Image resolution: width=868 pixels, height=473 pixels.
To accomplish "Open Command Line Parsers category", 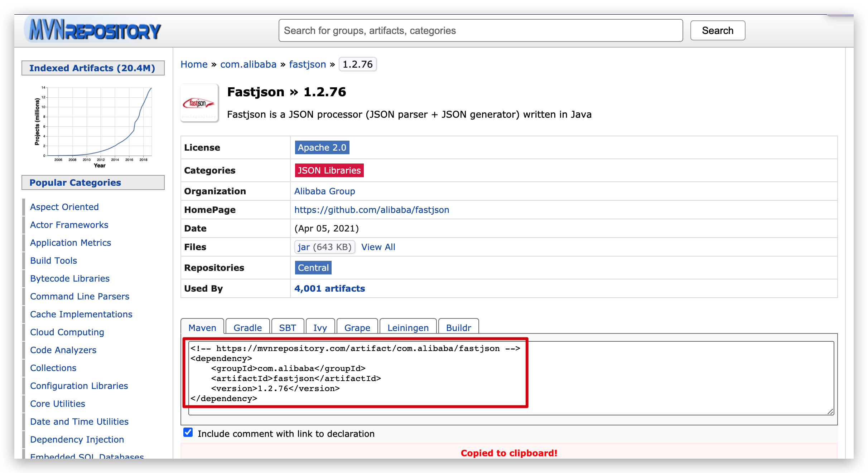I will [79, 296].
